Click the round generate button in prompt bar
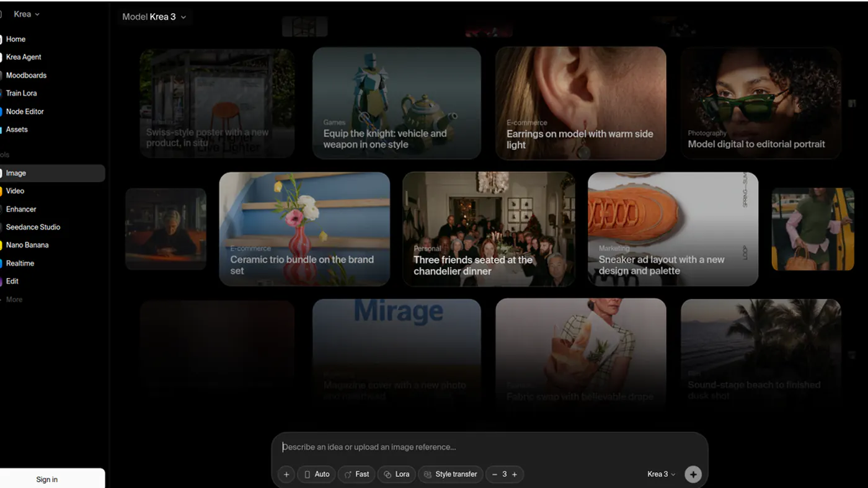Viewport: 868px width, 488px height. [x=693, y=474]
